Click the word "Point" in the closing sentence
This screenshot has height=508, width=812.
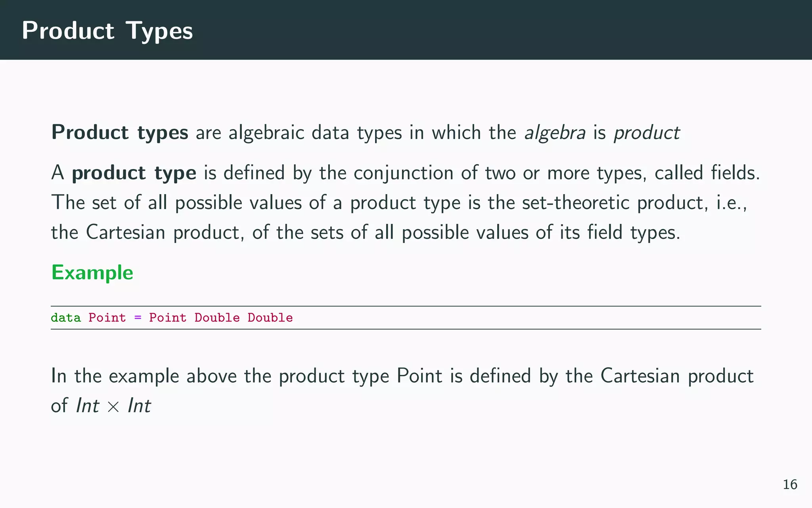tap(419, 376)
